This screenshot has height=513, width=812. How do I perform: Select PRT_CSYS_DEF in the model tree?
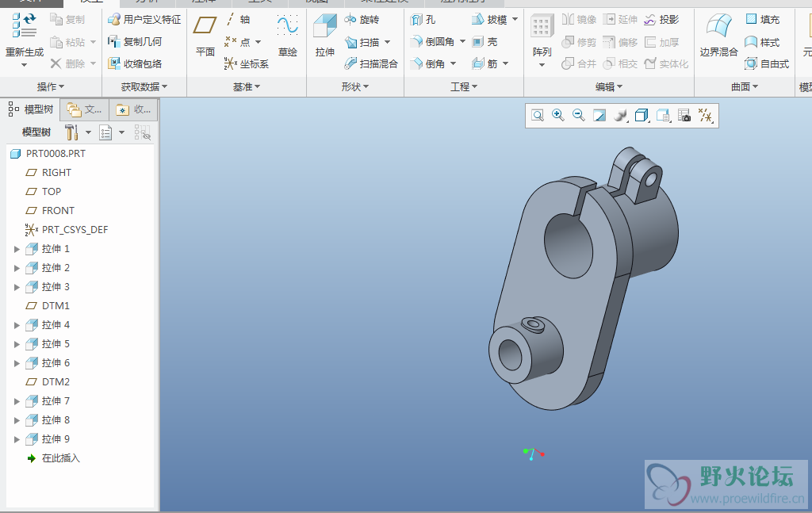click(x=67, y=230)
